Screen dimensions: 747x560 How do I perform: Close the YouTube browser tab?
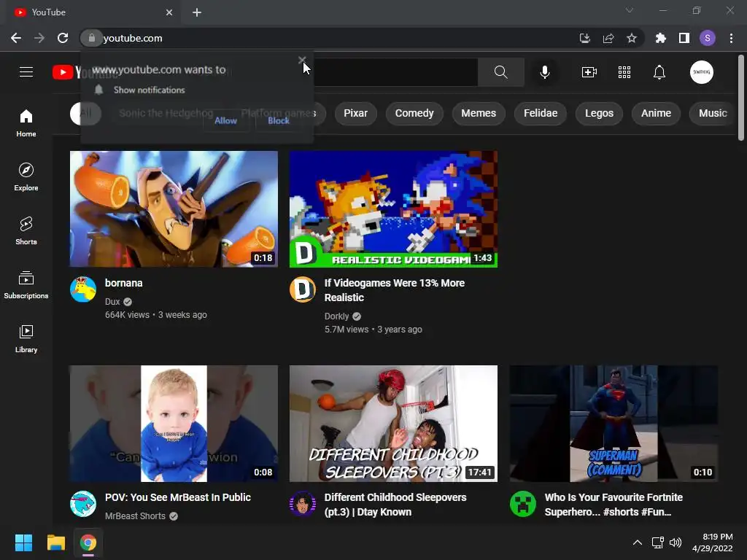[169, 12]
